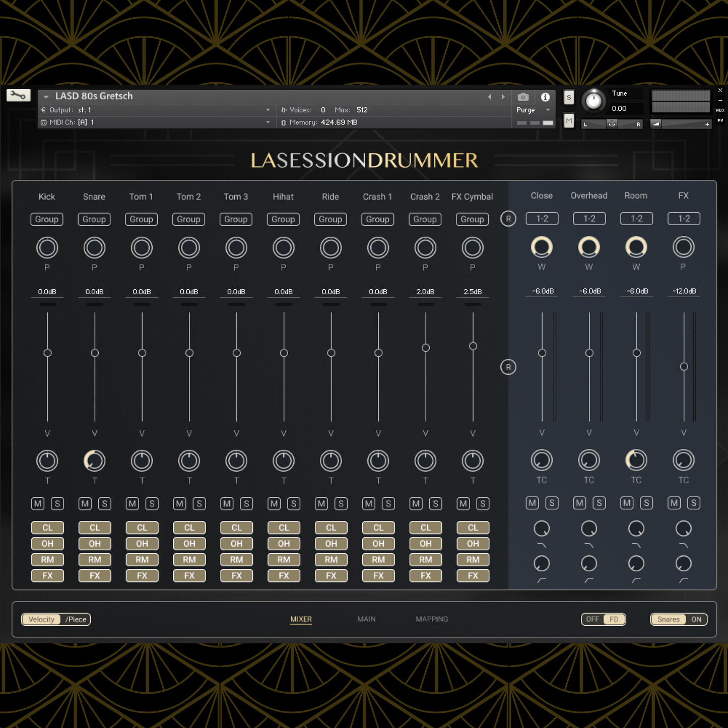
Task: Switch to the MAPPING tab
Action: tap(432, 619)
